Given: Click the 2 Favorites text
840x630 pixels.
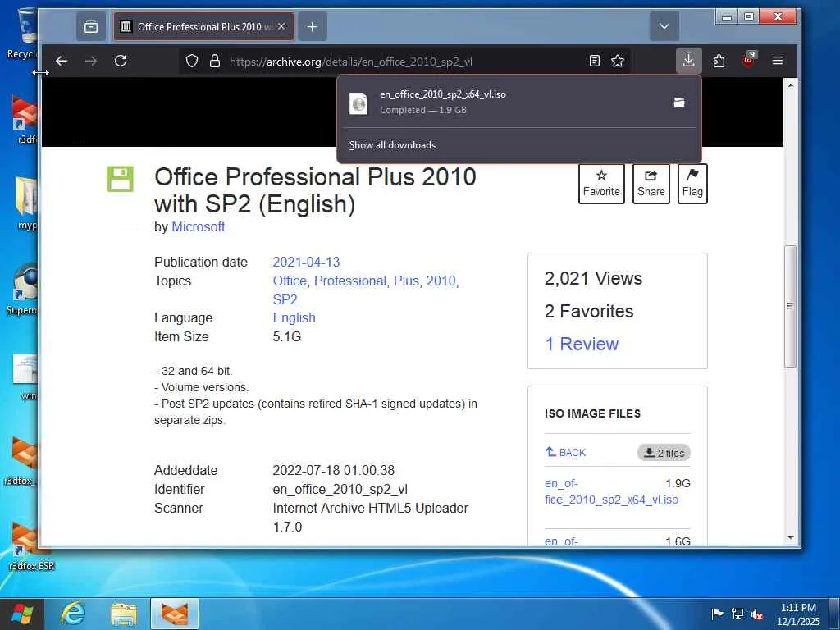Looking at the screenshot, I should pyautogui.click(x=589, y=311).
